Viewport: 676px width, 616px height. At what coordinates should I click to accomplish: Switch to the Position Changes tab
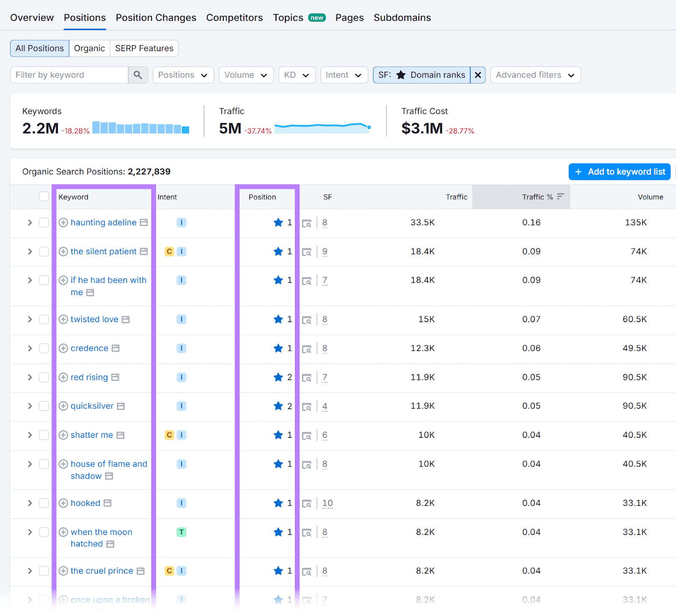click(156, 18)
